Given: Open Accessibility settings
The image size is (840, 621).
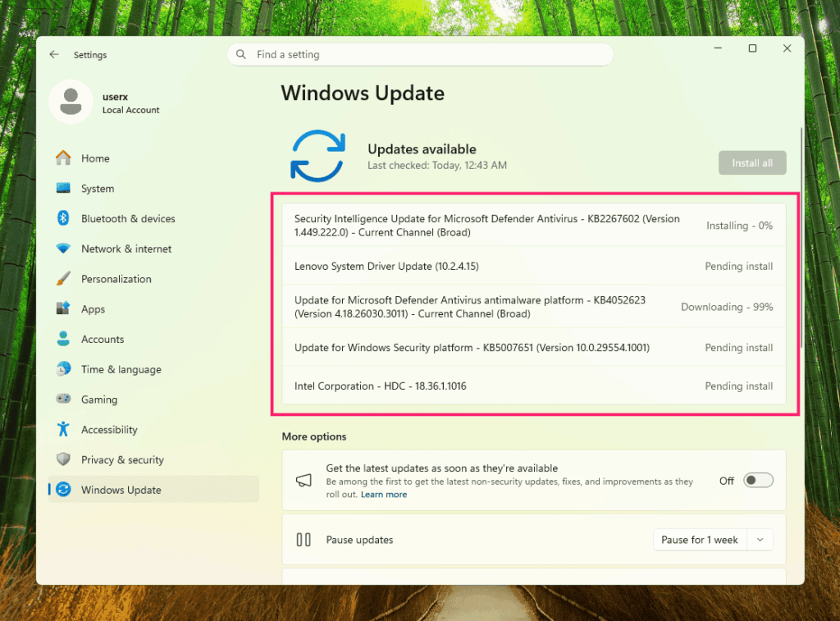Looking at the screenshot, I should (x=153, y=429).
